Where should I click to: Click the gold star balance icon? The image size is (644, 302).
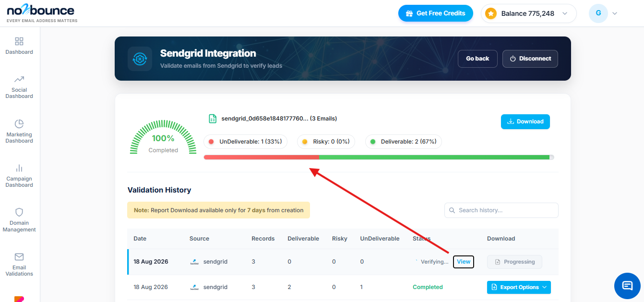(490, 13)
